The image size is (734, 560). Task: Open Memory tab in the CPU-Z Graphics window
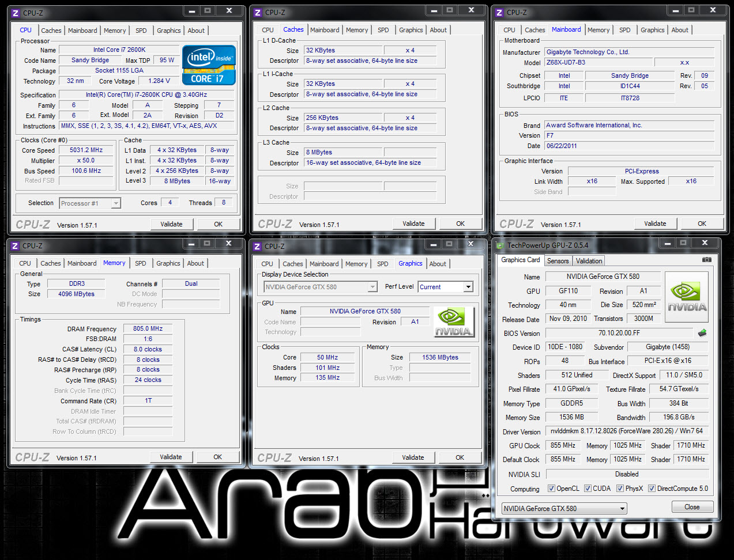[356, 264]
